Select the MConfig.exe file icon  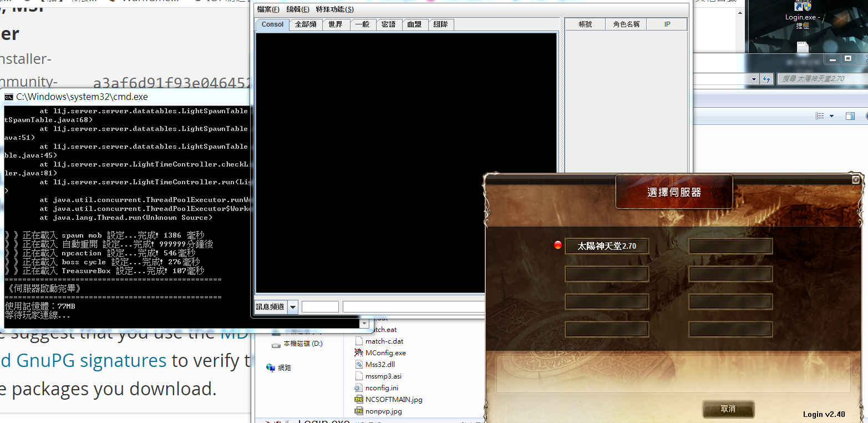click(358, 352)
